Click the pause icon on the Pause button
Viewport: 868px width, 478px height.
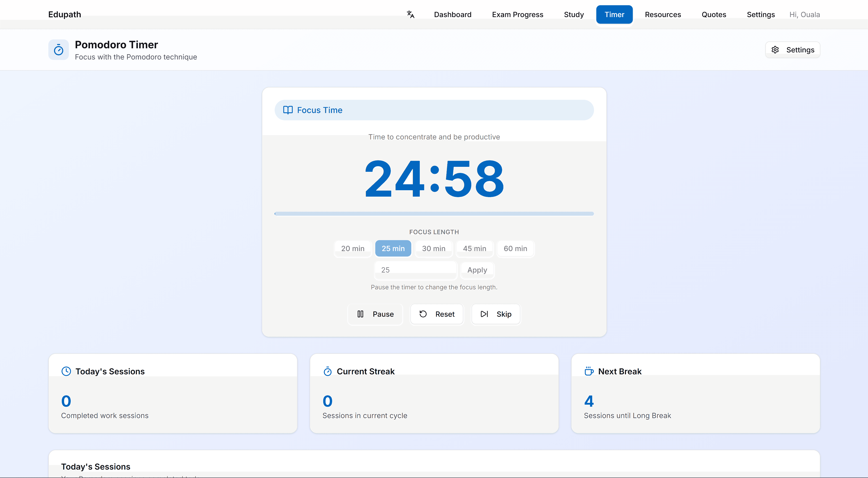tap(360, 314)
